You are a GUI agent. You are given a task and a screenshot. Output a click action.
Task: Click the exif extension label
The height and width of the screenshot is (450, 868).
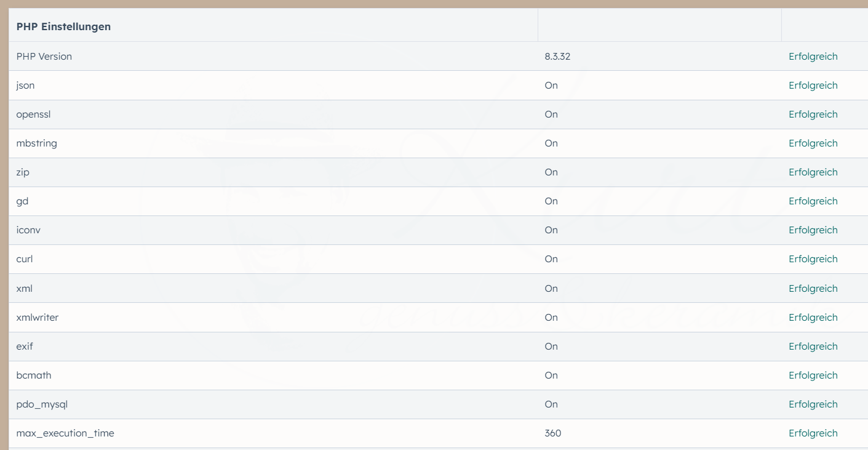(x=25, y=346)
